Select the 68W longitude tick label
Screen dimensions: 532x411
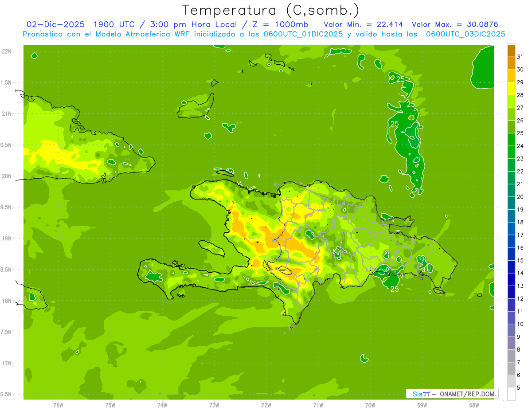click(474, 405)
